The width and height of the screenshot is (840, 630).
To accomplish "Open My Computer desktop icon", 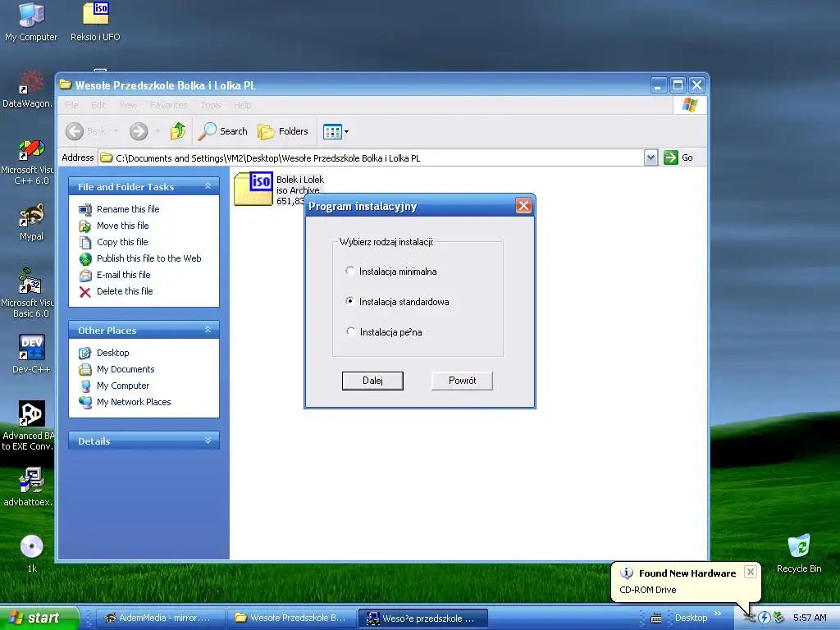I will click(31, 22).
